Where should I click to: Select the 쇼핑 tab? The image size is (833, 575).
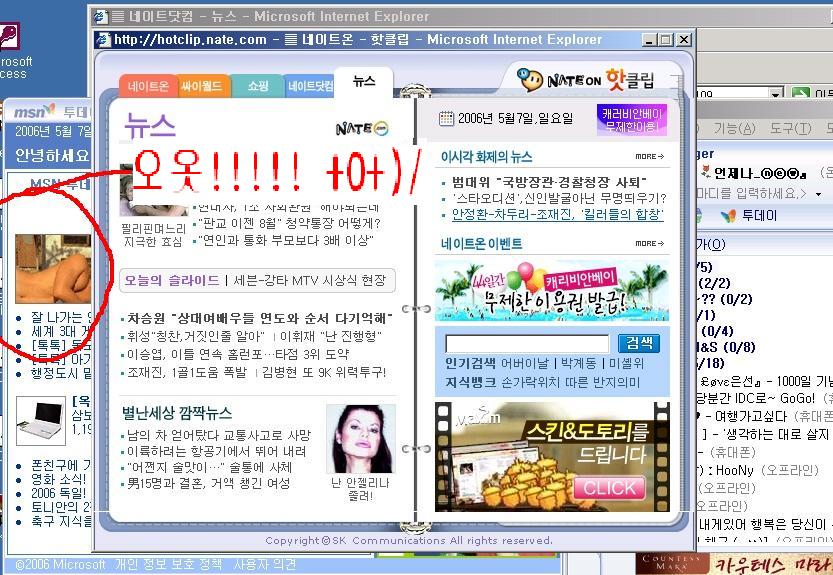[x=258, y=86]
